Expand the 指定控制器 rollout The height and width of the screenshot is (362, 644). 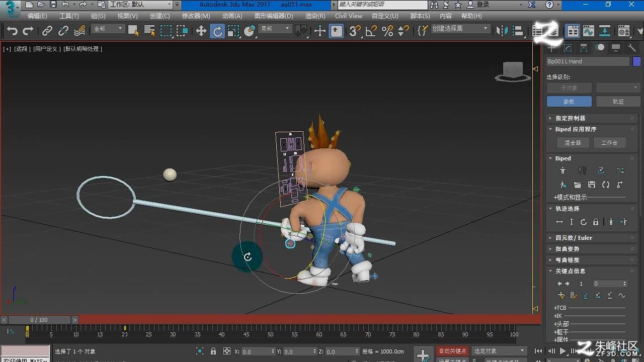click(x=592, y=118)
